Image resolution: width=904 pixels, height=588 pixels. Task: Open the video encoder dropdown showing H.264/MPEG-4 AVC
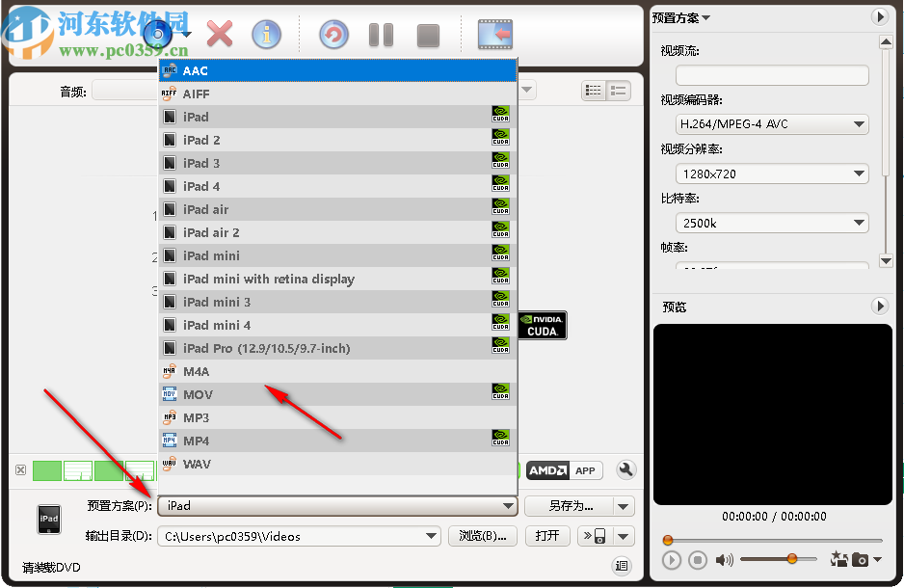(773, 123)
